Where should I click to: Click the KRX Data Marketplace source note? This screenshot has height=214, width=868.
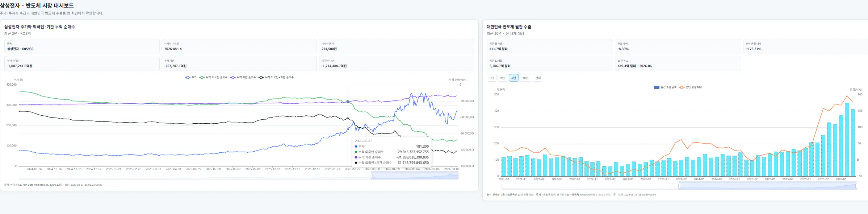pos(53,185)
